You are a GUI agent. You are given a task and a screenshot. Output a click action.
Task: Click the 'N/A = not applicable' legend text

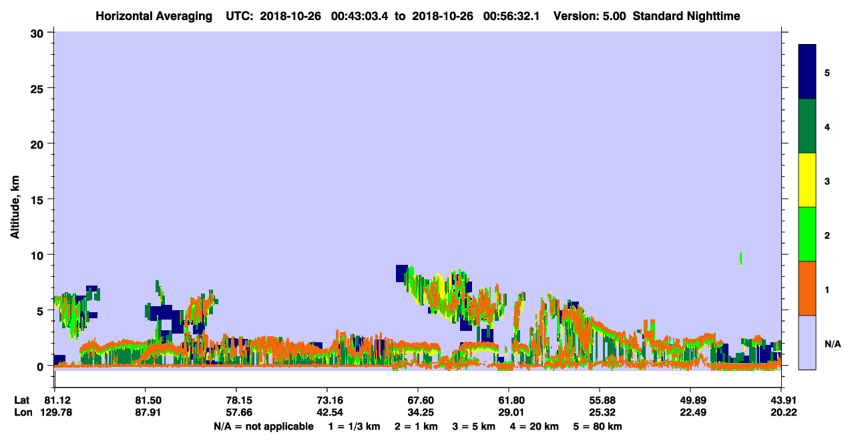263,426
